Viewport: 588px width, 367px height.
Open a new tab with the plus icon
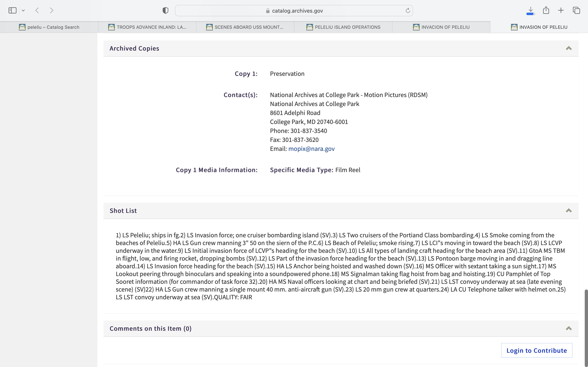[x=561, y=10]
